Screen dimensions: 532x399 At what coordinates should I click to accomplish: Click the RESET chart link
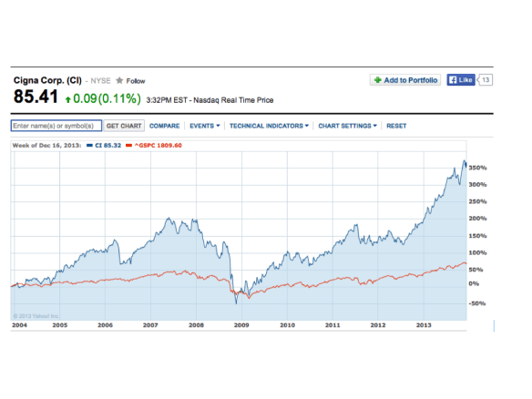[396, 126]
